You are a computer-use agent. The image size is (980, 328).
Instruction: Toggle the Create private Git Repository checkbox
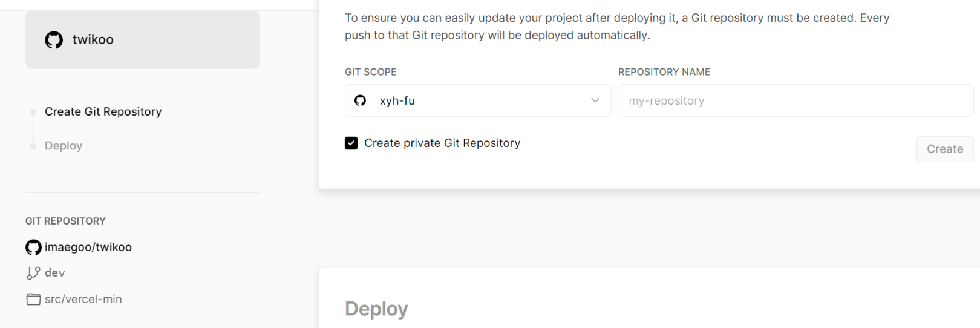[x=351, y=143]
